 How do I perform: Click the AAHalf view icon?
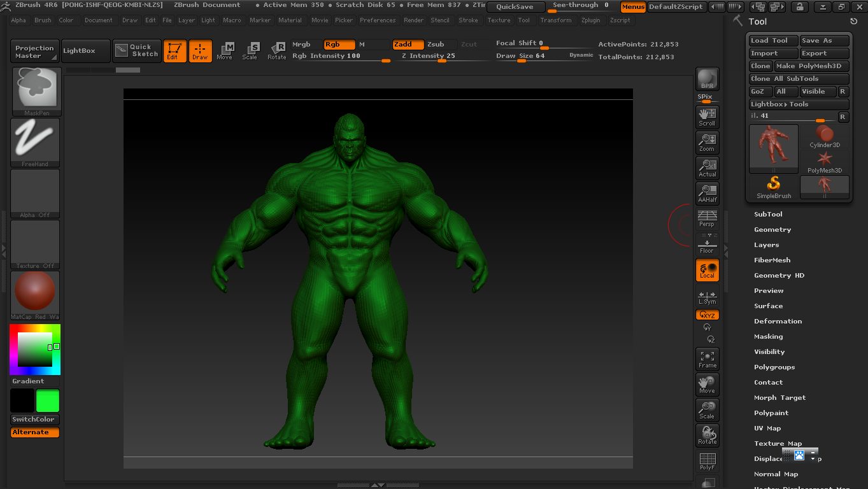tap(708, 193)
